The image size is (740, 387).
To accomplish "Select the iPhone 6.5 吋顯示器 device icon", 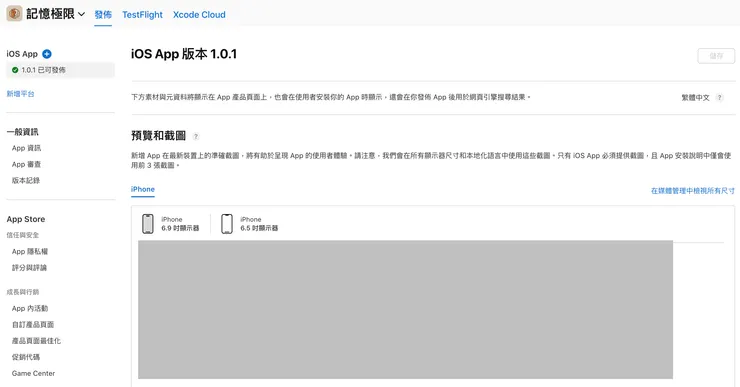I will tap(227, 224).
